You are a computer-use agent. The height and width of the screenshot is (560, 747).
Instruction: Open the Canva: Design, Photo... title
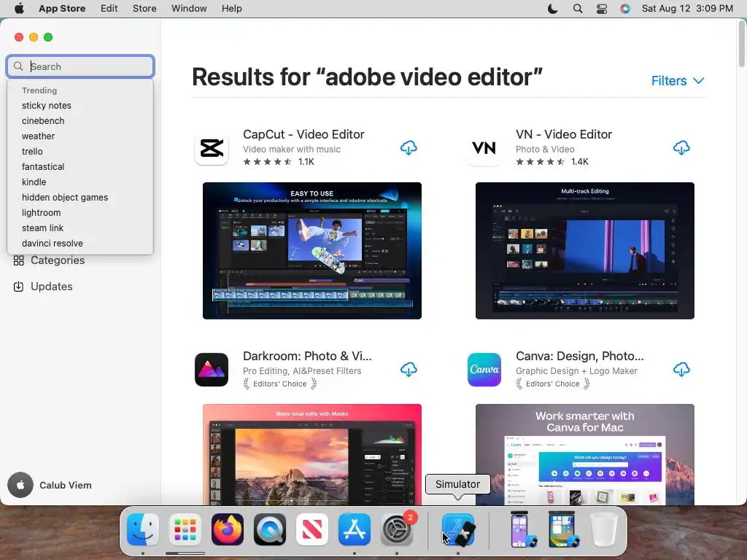coord(579,356)
